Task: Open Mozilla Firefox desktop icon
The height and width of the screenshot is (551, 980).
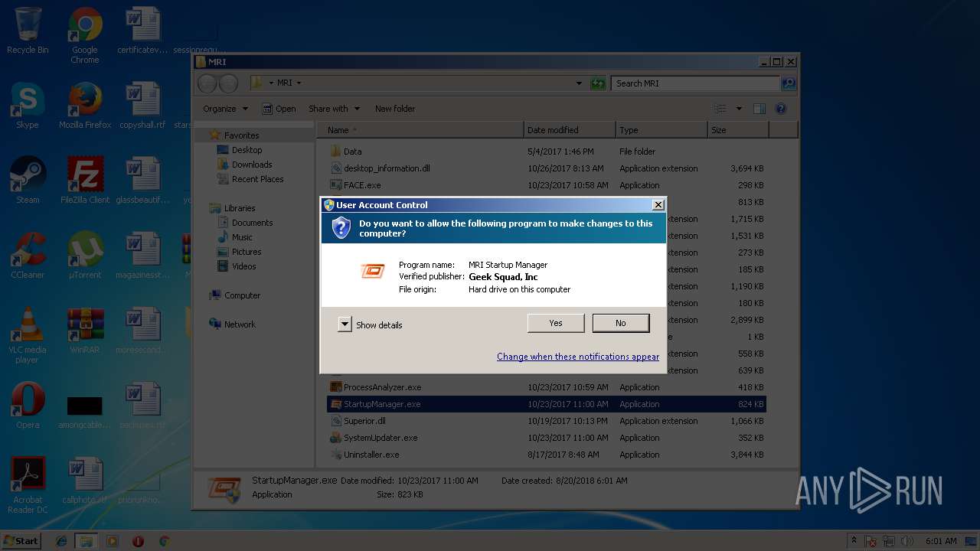Action: (85, 106)
